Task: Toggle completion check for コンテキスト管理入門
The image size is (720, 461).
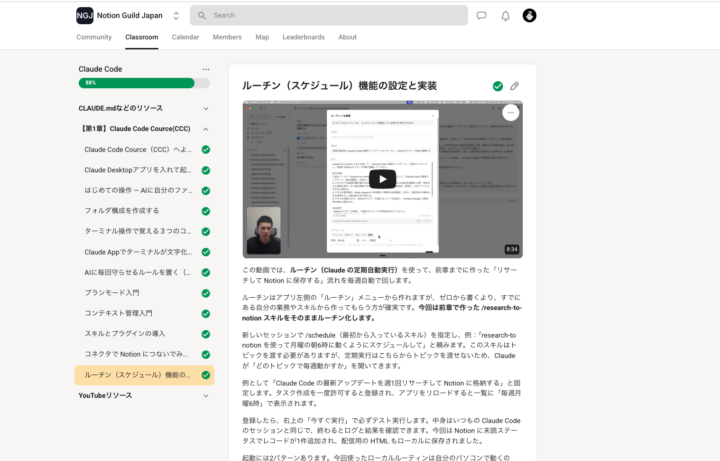Action: click(x=206, y=314)
